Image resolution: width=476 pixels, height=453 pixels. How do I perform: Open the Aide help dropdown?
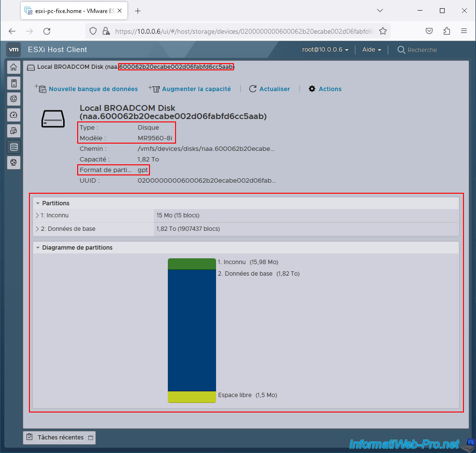click(371, 50)
